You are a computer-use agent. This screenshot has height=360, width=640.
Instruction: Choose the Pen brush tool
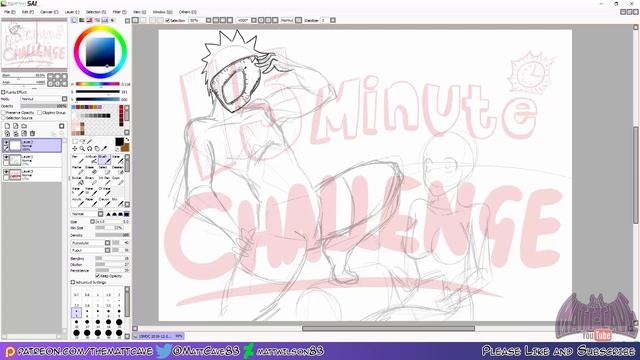coord(78,160)
